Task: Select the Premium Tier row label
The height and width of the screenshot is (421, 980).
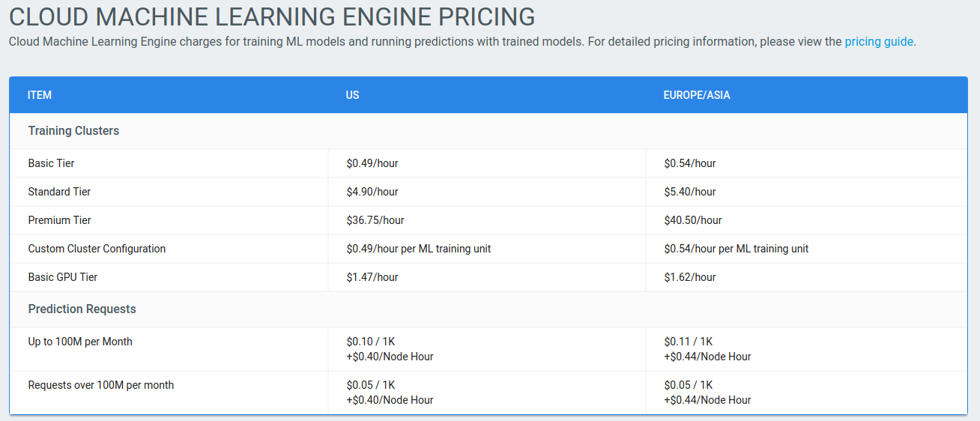Action: click(59, 220)
